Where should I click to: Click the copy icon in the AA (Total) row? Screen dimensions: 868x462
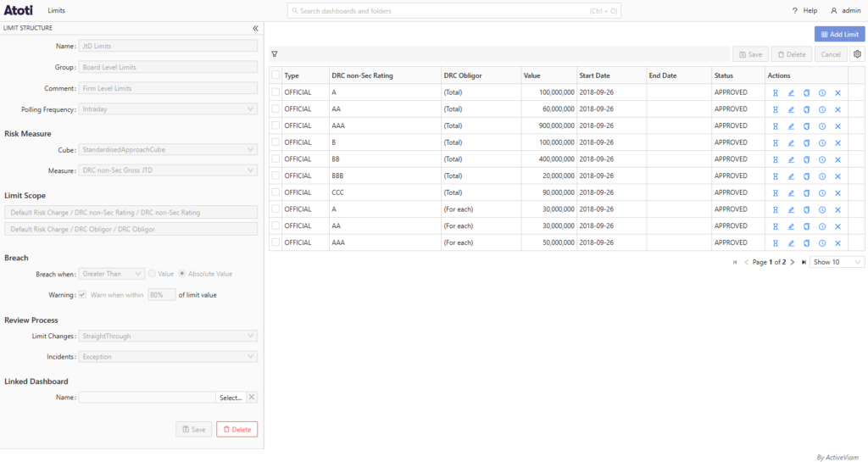click(807, 109)
